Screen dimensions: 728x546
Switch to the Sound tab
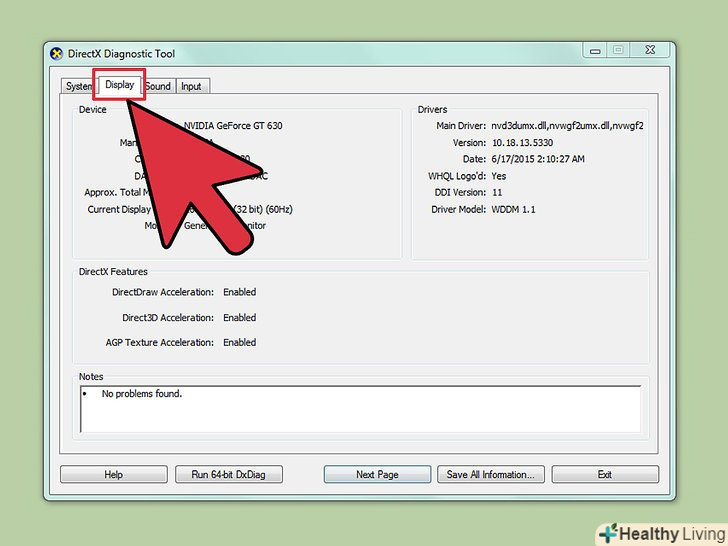(x=158, y=86)
